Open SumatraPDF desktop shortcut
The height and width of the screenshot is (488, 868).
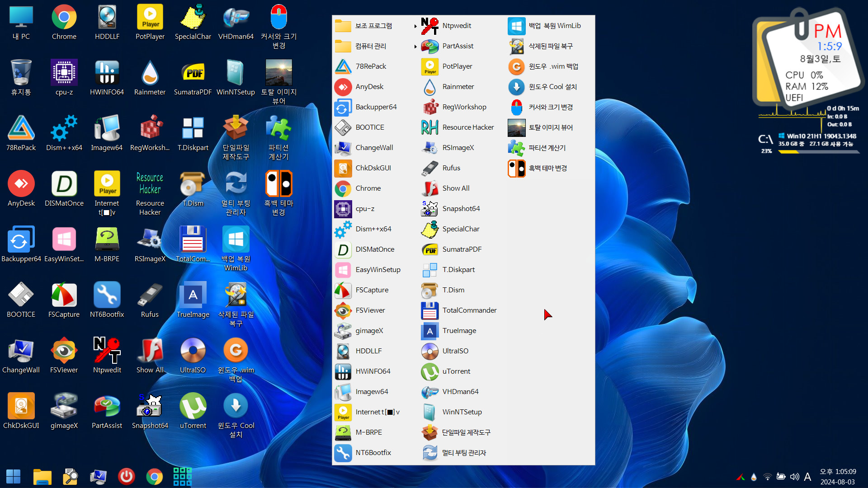193,78
